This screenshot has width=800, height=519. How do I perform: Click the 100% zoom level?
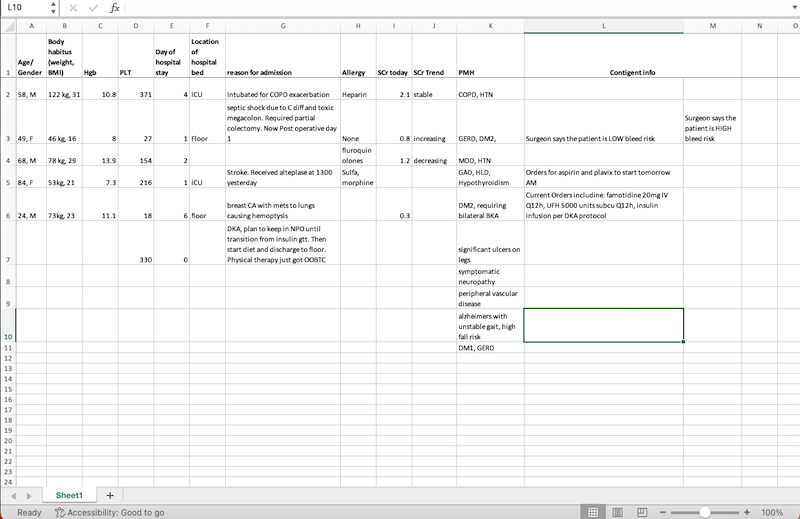click(x=772, y=512)
